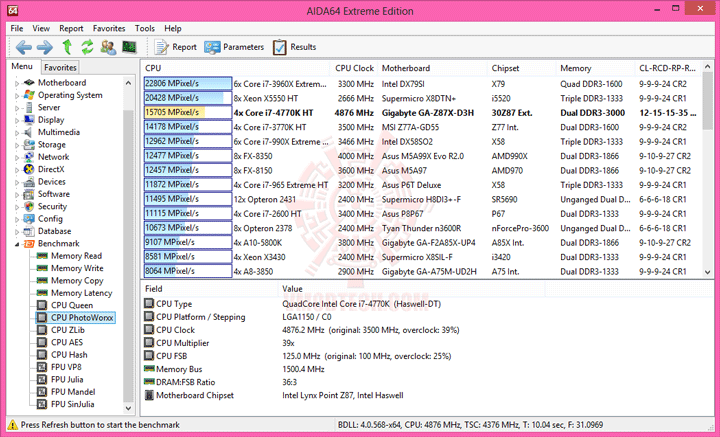This screenshot has height=437, width=720.
Task: Select the CPU AES benchmark
Action: click(x=67, y=342)
